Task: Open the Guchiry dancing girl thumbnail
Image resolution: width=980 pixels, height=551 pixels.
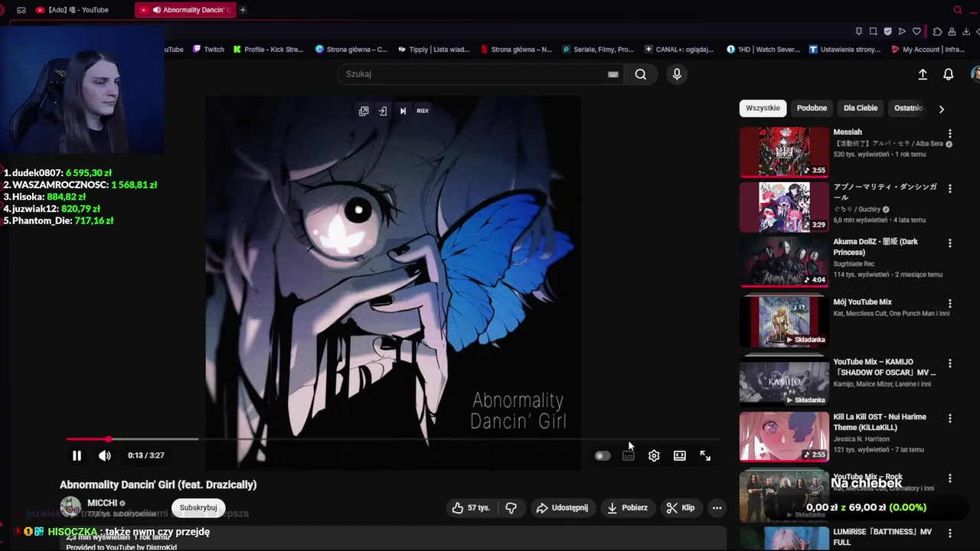Action: tap(784, 207)
